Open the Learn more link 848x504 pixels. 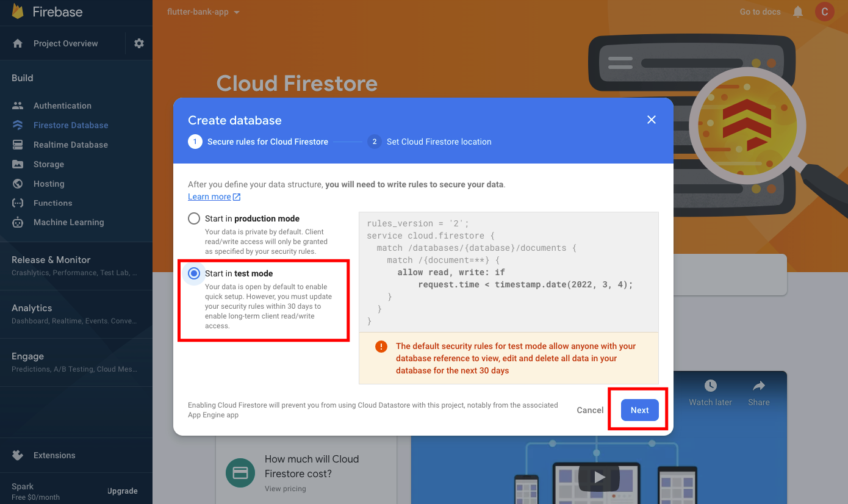[x=209, y=197]
